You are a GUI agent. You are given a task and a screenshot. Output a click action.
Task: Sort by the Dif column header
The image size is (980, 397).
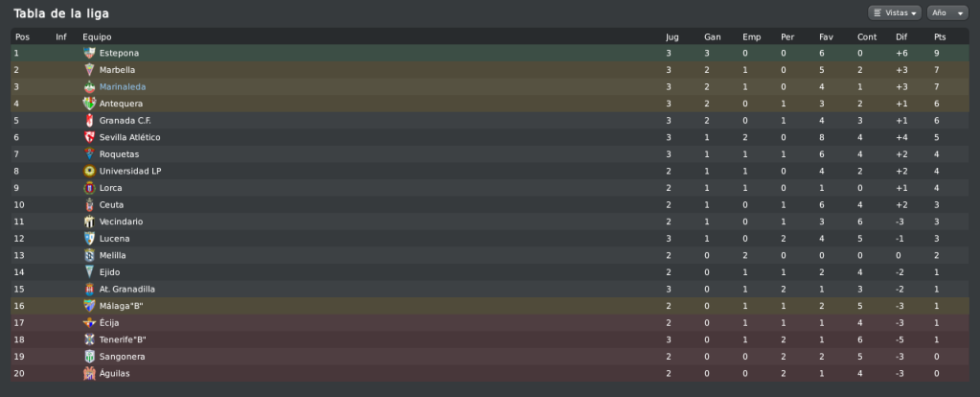tap(901, 36)
